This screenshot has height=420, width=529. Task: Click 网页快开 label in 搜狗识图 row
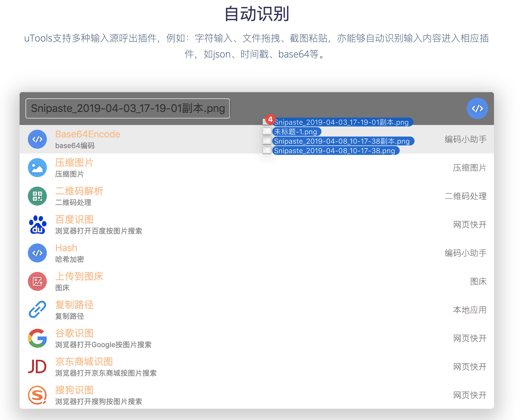[470, 395]
